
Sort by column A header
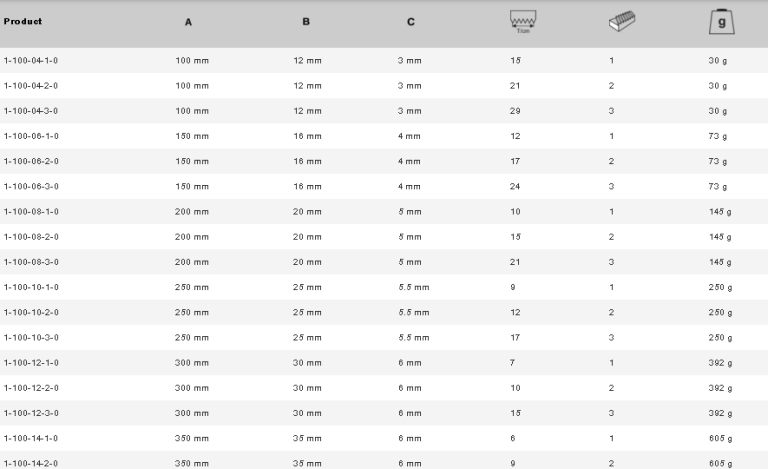(190, 23)
